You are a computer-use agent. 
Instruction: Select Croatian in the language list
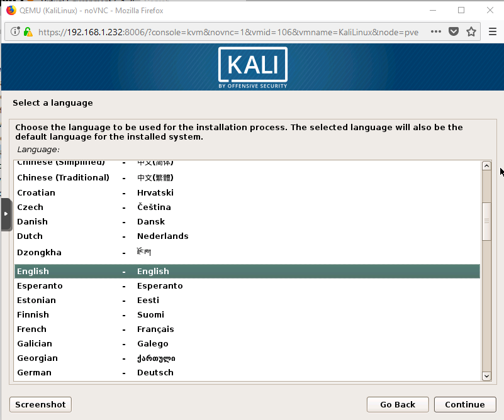247,192
